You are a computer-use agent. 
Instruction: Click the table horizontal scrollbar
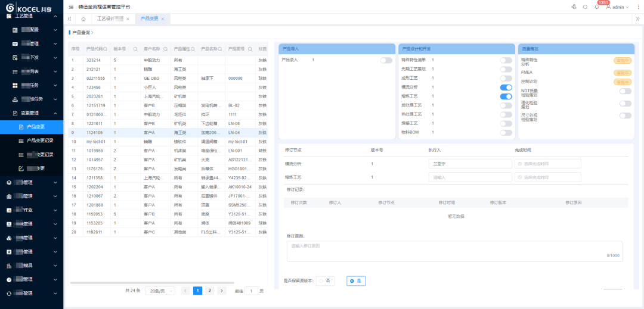click(x=152, y=283)
